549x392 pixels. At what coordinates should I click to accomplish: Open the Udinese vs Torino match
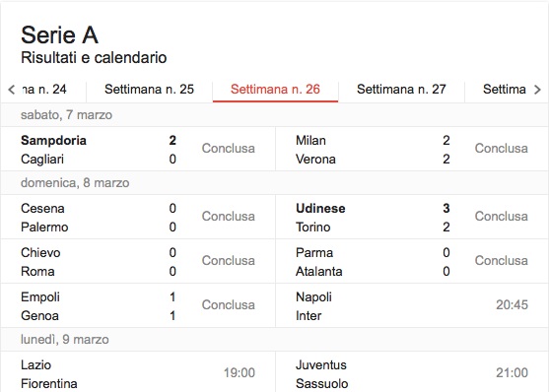click(412, 217)
